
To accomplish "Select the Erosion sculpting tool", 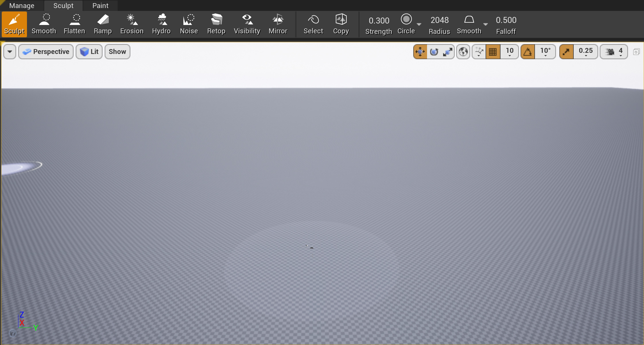I will coord(131,24).
